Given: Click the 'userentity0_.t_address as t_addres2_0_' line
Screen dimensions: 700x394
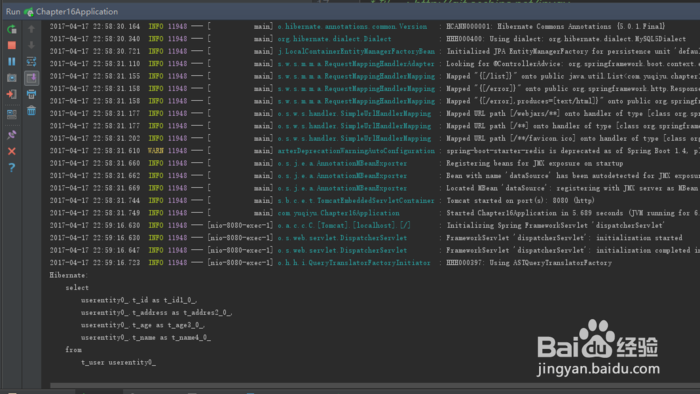Looking at the screenshot, I should click(156, 313).
